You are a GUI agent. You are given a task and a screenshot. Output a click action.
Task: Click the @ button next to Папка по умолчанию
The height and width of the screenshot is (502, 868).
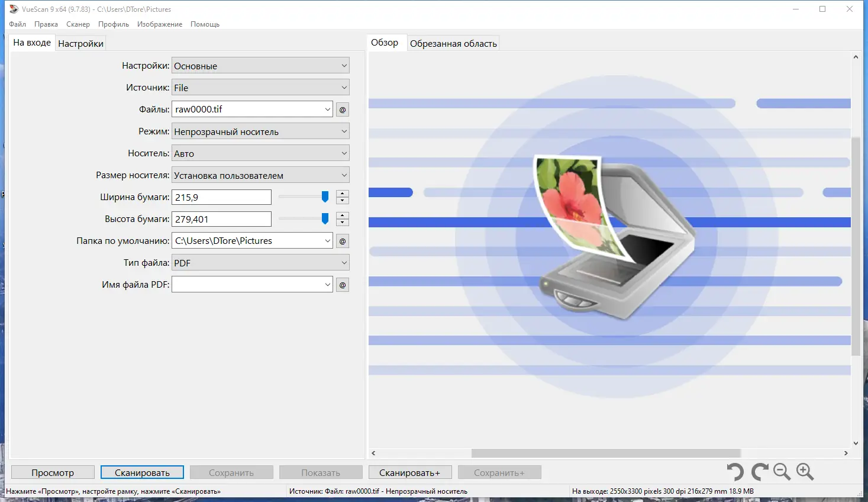343,241
